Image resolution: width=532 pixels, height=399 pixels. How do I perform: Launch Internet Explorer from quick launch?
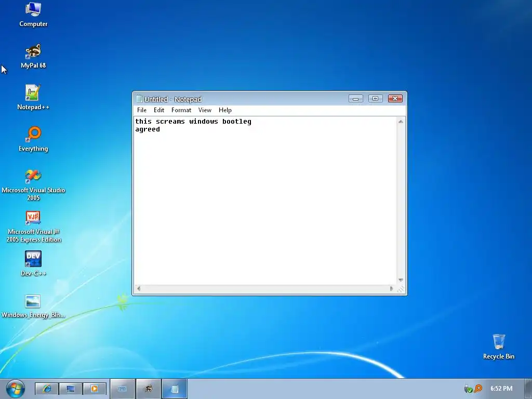click(x=47, y=389)
